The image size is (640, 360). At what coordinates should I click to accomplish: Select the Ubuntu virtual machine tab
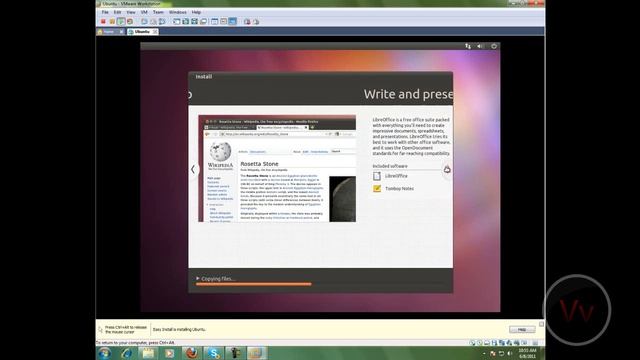point(142,31)
